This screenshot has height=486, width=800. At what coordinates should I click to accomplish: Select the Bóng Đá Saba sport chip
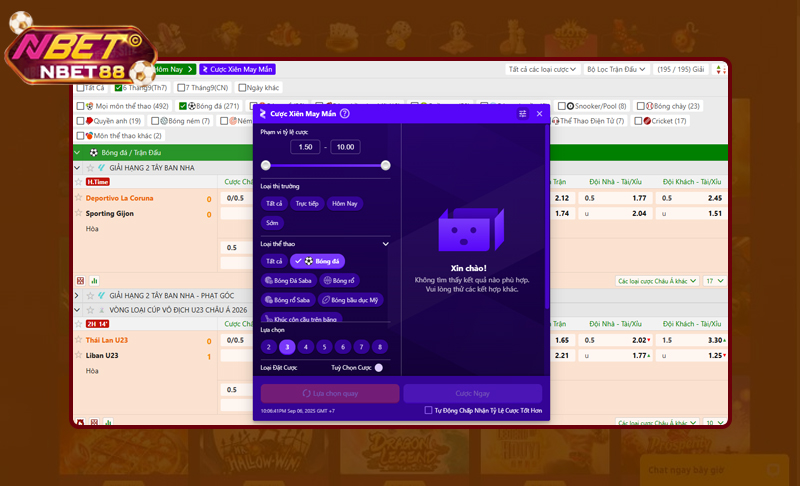coord(287,280)
